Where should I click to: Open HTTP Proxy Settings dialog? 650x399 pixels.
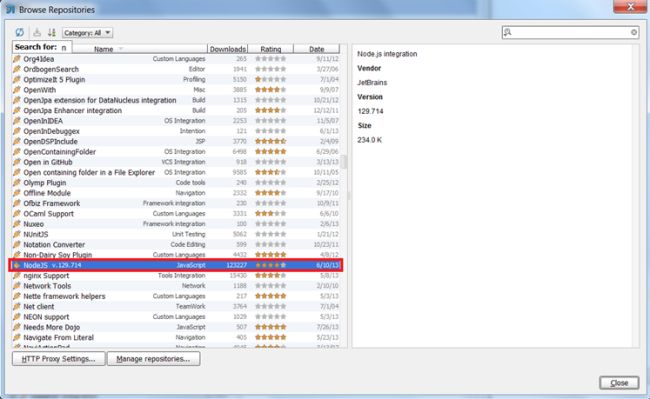tap(58, 359)
